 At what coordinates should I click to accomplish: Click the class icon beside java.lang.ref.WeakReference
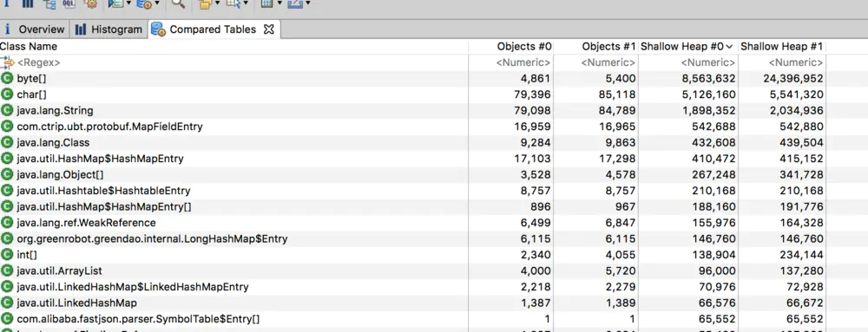coord(7,223)
